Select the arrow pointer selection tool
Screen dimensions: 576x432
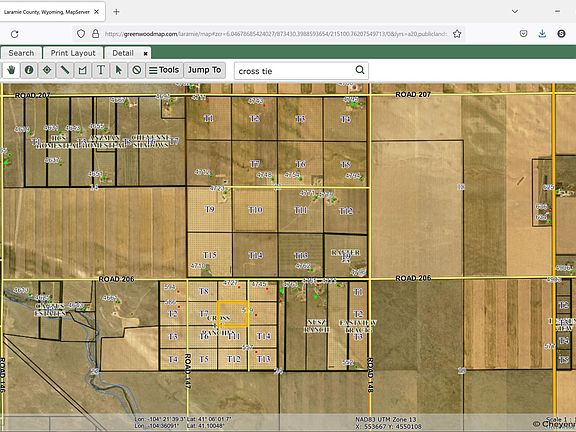[119, 70]
